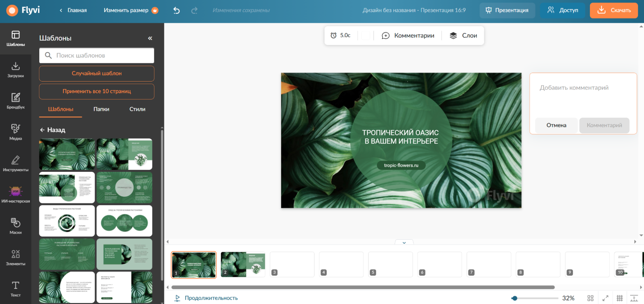Collapse the templates panel with double chevron
Image resolution: width=644 pixels, height=304 pixels.
[x=150, y=38]
